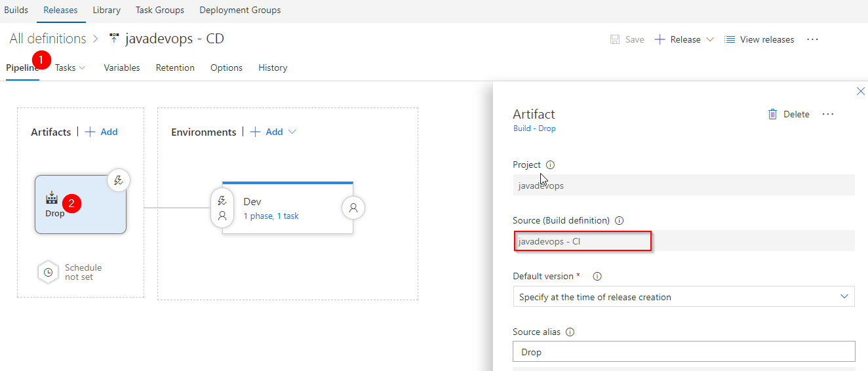Click the javadevops - CD definition title
Viewport: 868px width, 371px height.
[174, 39]
